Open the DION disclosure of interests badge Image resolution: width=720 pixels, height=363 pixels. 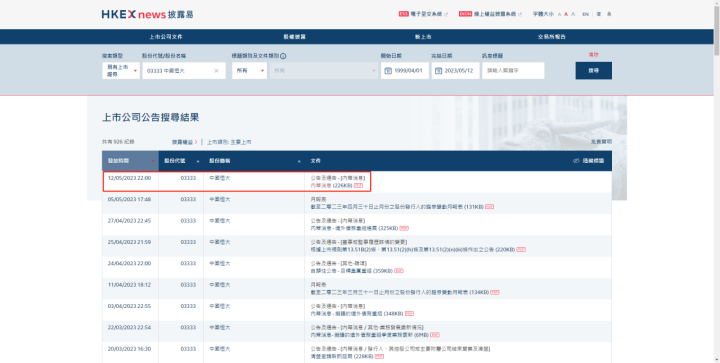[465, 14]
